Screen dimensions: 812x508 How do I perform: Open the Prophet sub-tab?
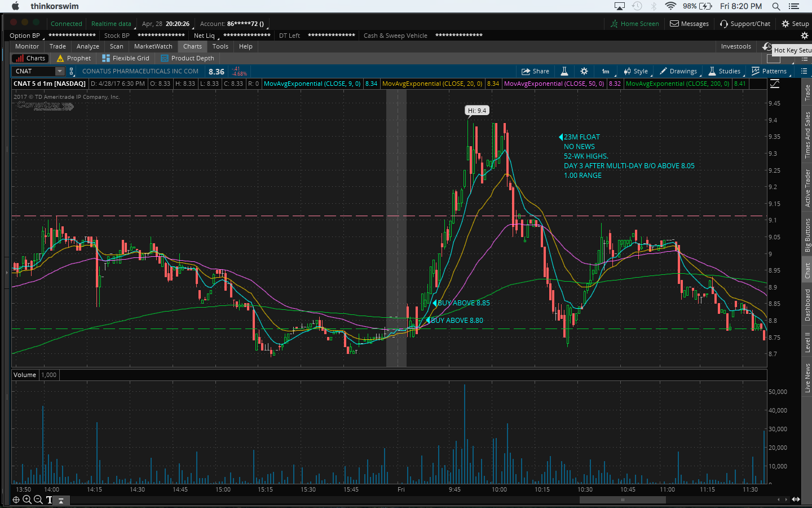click(x=74, y=58)
